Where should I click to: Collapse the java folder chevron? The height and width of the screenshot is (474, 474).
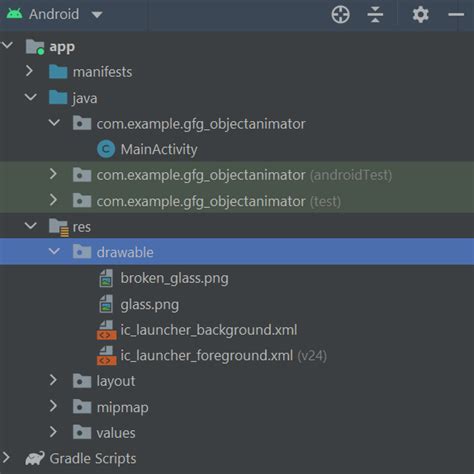pyautogui.click(x=31, y=97)
